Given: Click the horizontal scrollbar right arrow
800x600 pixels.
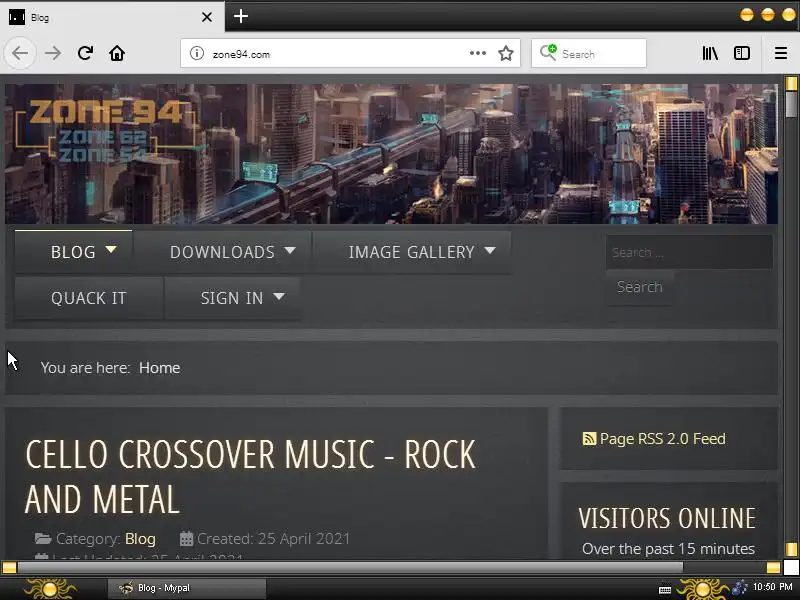Looking at the screenshot, I should click(773, 568).
